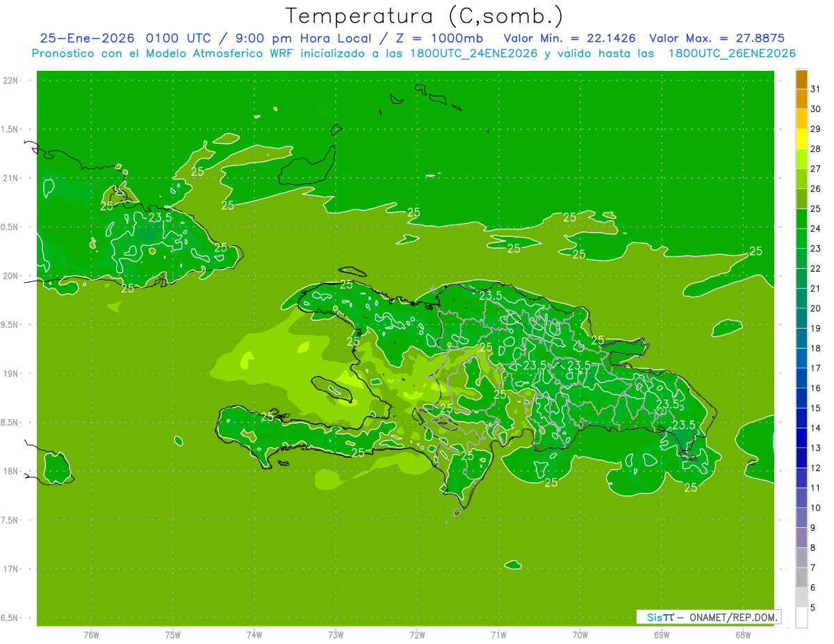Click the "ONAMET/REP.DOM." credit label
The width and height of the screenshot is (834, 644).
[733, 617]
